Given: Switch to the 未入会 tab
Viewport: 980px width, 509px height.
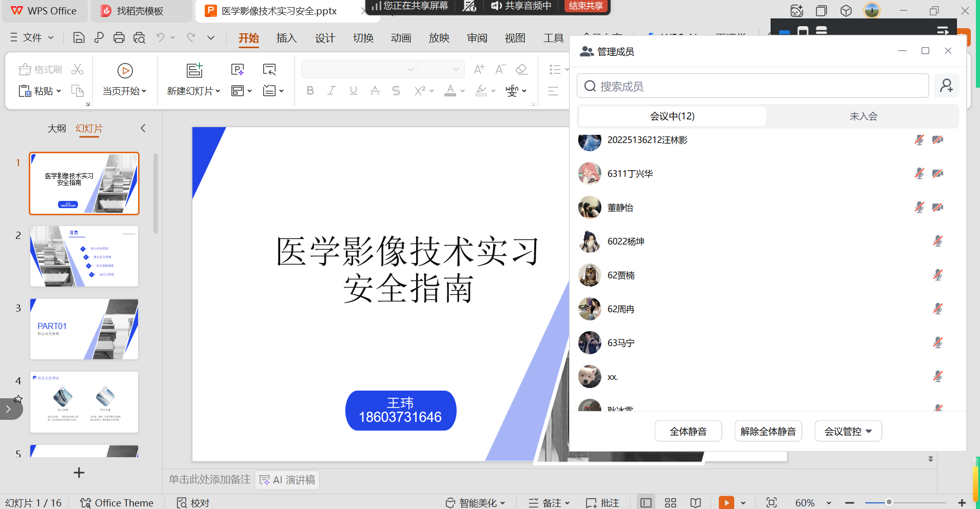Looking at the screenshot, I should pos(863,116).
